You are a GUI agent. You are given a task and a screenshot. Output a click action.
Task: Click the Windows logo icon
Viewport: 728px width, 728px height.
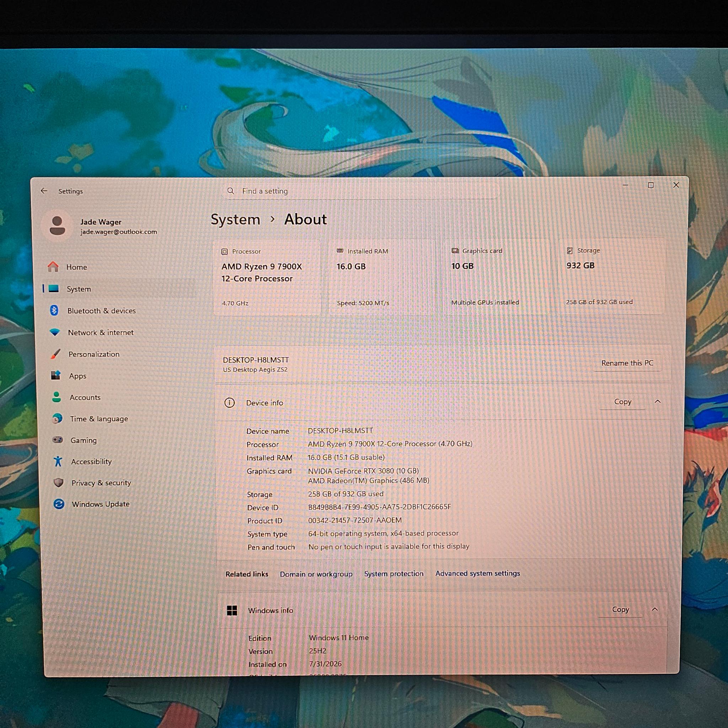pos(232,610)
